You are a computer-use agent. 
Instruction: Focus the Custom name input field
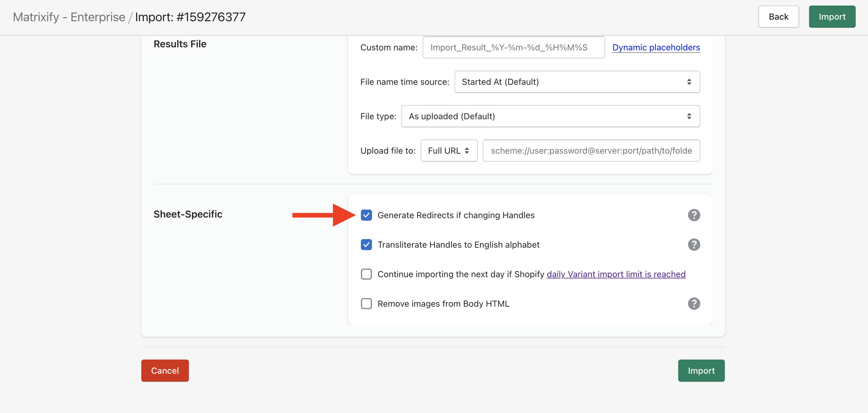(x=513, y=48)
